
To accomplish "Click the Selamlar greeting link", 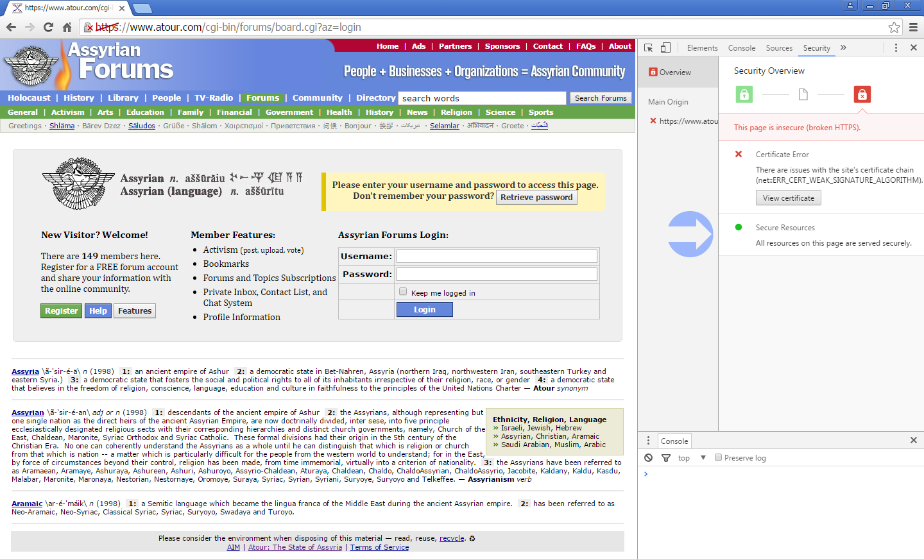I will coord(445,126).
